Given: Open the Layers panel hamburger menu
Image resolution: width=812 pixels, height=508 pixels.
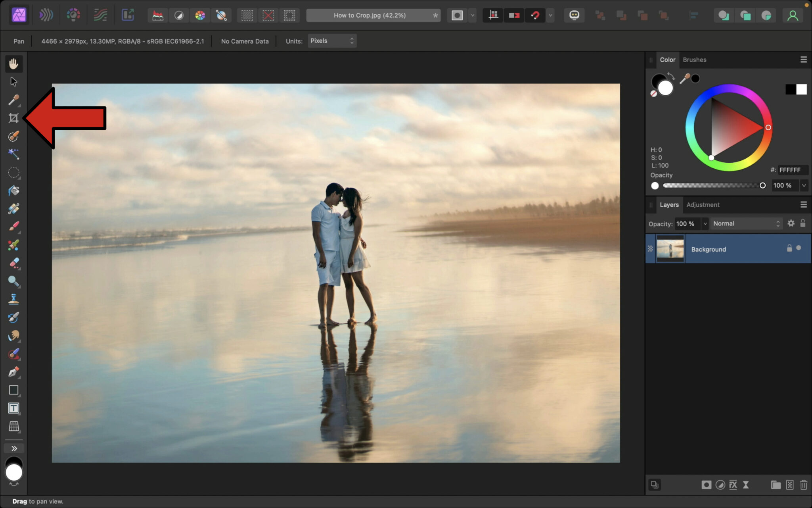Looking at the screenshot, I should pos(803,205).
